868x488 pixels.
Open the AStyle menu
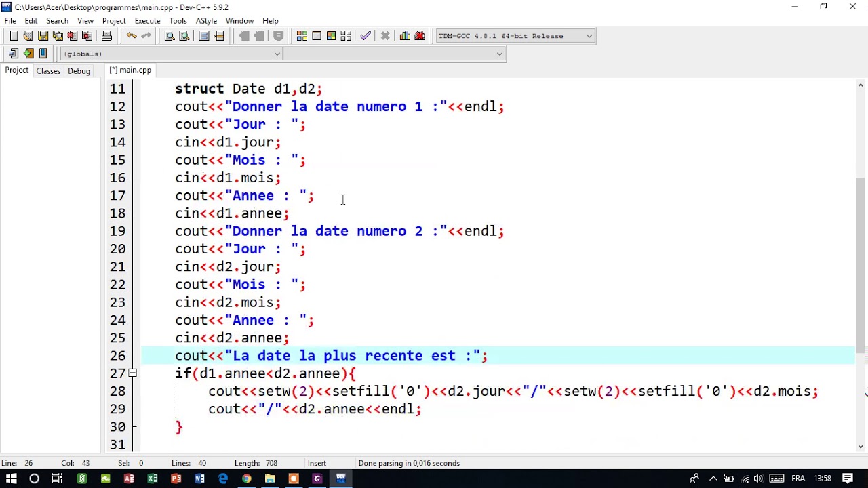206,21
